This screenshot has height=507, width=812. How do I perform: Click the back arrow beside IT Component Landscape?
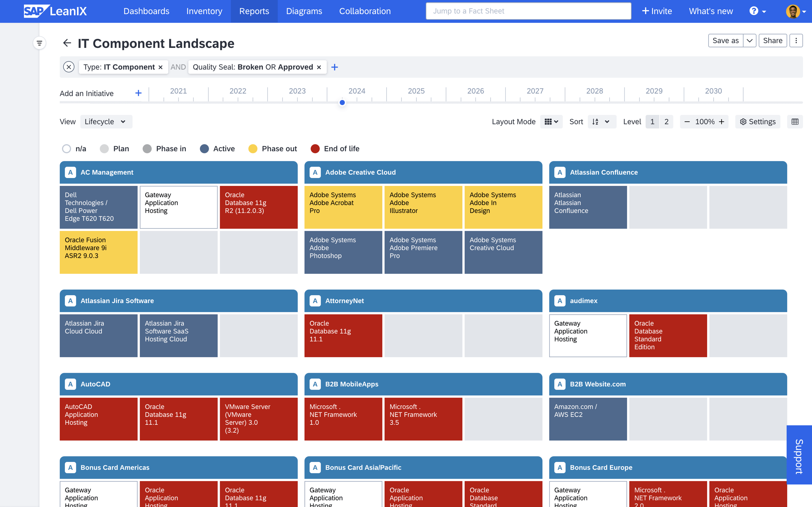67,43
